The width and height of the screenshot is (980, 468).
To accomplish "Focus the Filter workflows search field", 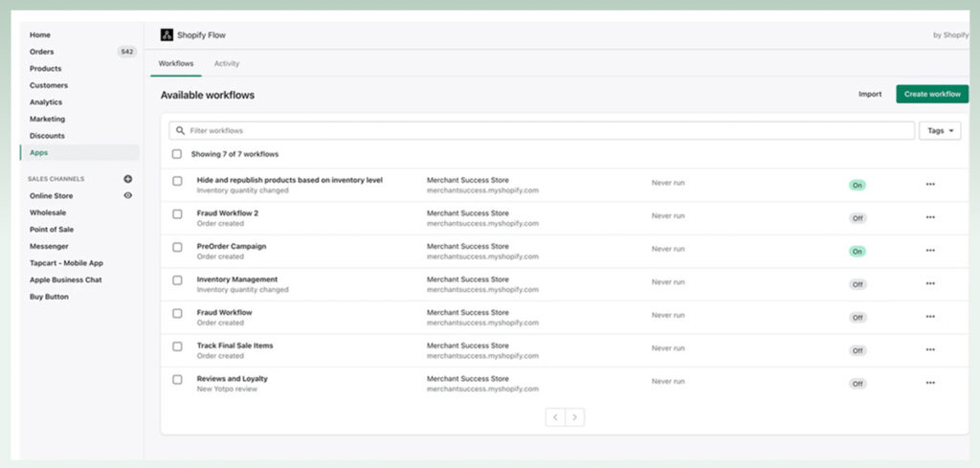I will 542,130.
